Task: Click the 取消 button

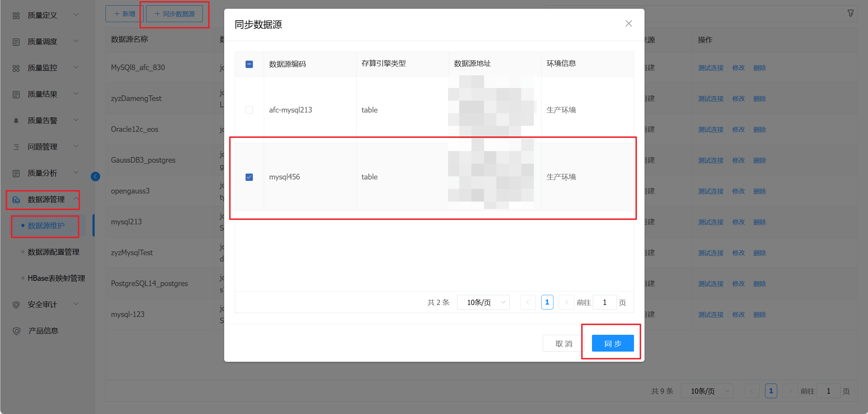Action: pos(563,344)
